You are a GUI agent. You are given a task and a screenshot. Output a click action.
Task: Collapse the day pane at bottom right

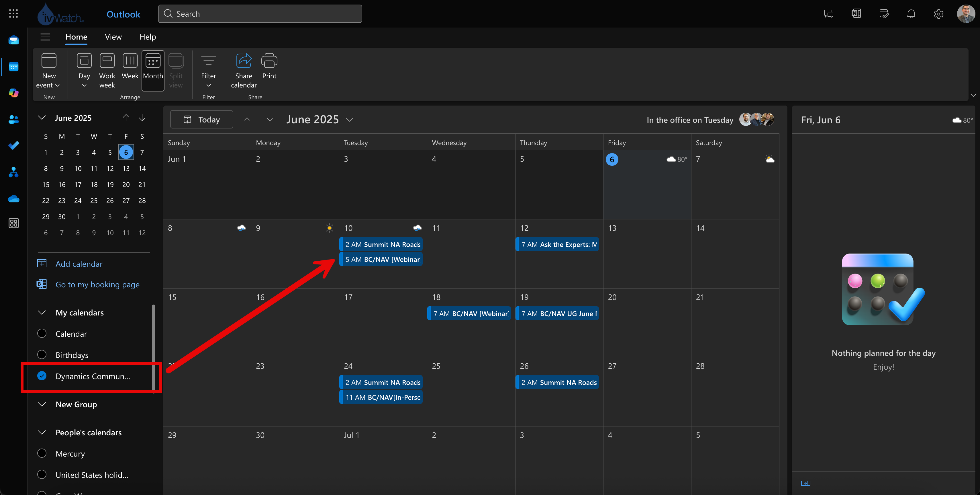pos(805,483)
